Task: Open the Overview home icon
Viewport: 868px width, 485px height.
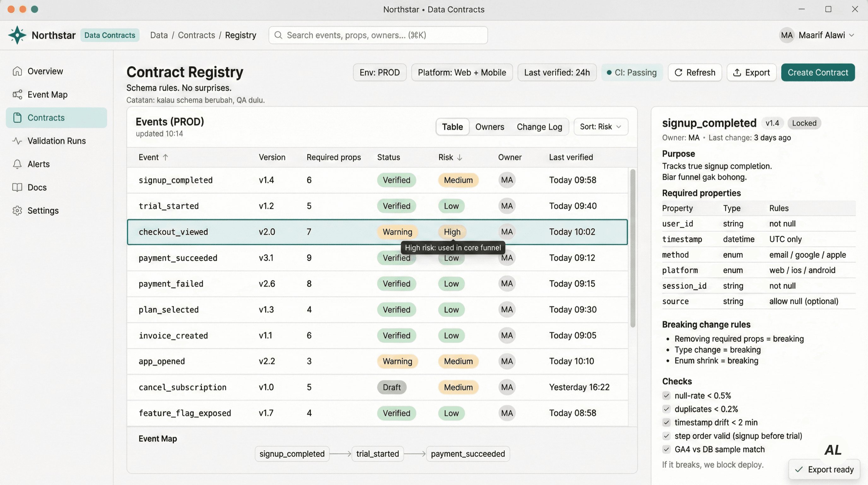Action: coord(17,71)
